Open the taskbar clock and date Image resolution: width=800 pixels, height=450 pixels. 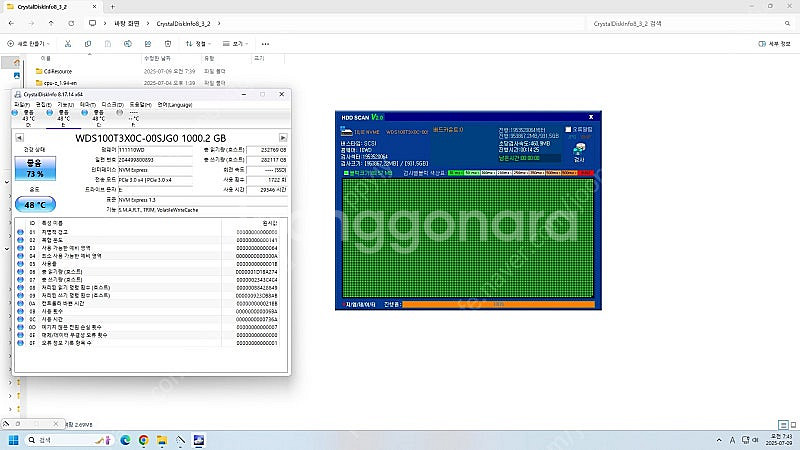coord(781,440)
